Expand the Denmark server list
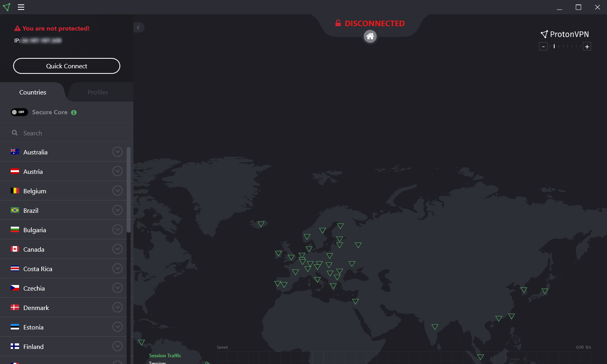Viewport: 607px width, 364px height. point(118,307)
